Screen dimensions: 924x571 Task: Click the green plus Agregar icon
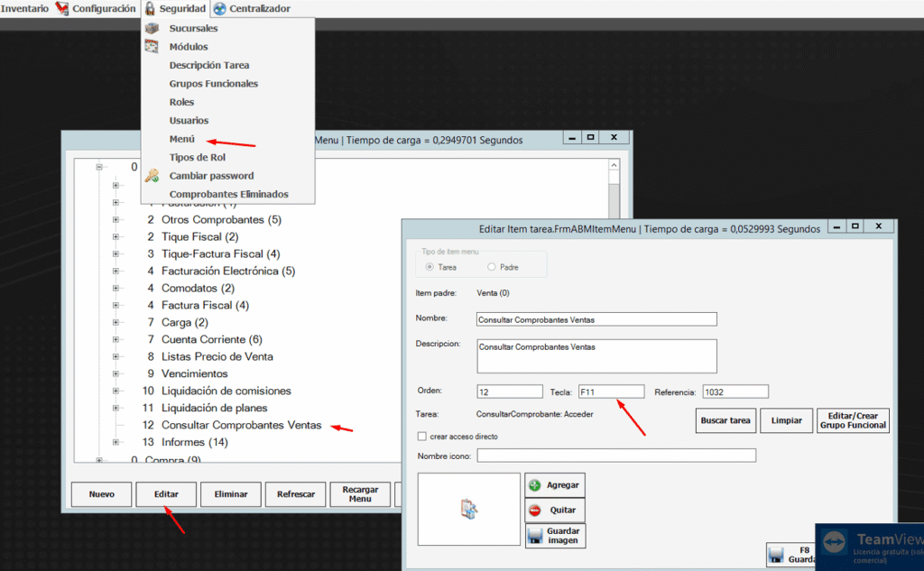coord(534,485)
